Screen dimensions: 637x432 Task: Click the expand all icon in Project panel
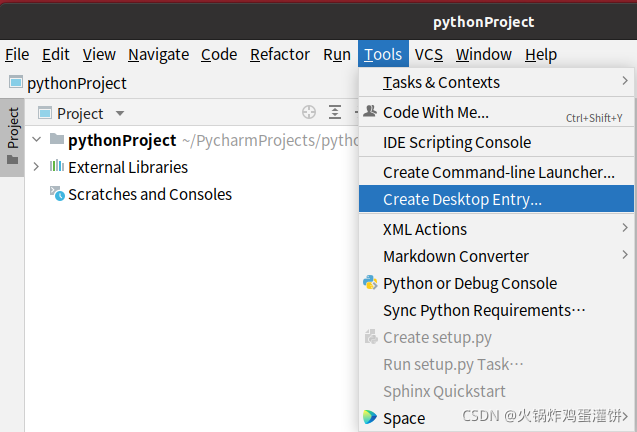click(x=335, y=112)
